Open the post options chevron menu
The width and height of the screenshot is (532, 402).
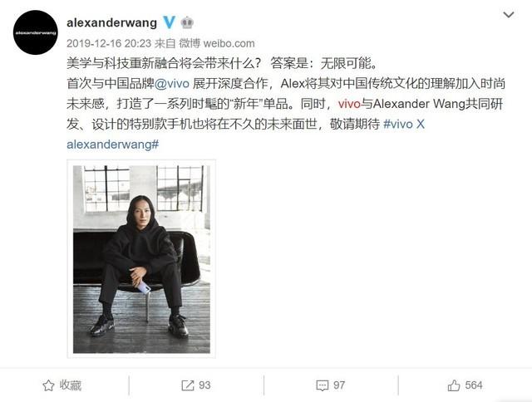click(508, 15)
